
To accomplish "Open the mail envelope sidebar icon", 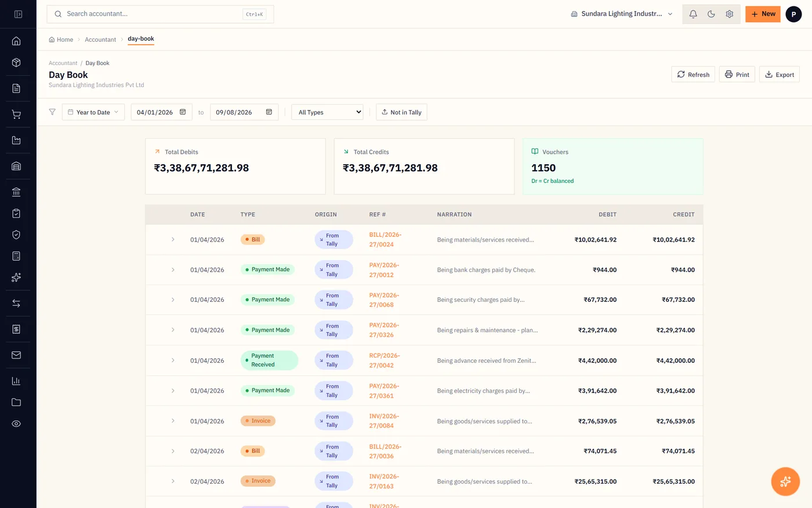I will click(x=16, y=355).
